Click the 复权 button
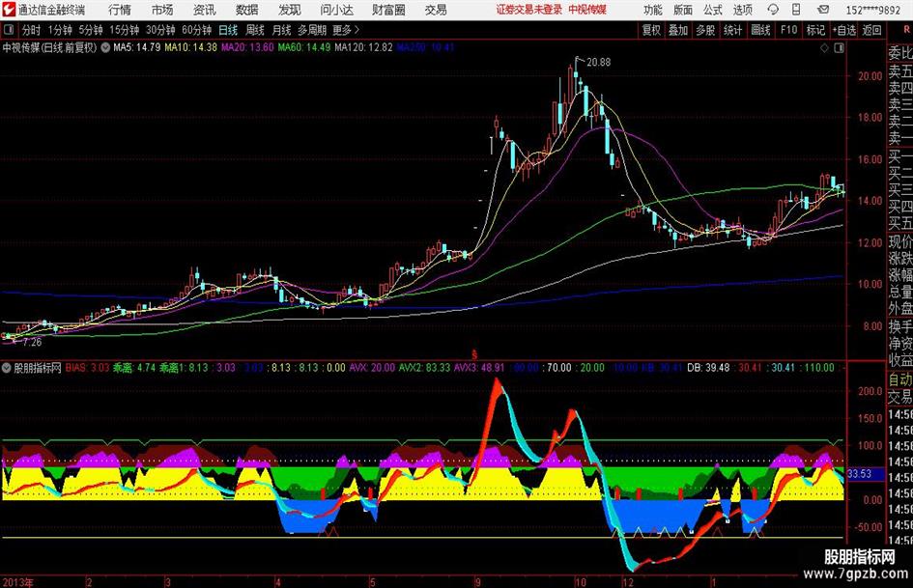The image size is (913, 588). 651,30
